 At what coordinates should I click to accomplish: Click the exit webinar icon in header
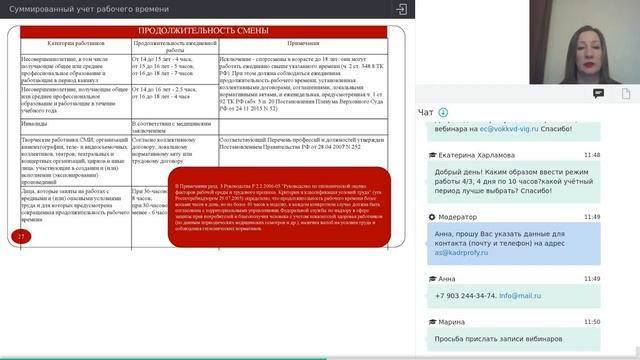tap(401, 9)
